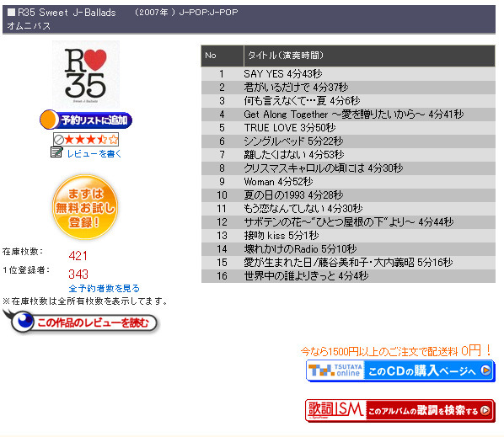The height and width of the screenshot is (437, 504).
Task: Open the レビューを書く link
Action: [94, 154]
